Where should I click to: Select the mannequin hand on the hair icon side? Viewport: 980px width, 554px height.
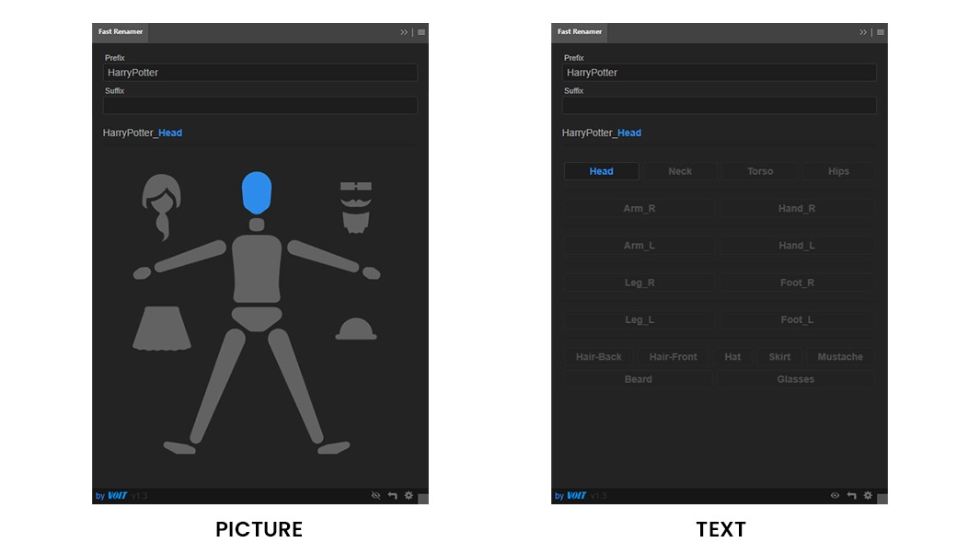142,273
